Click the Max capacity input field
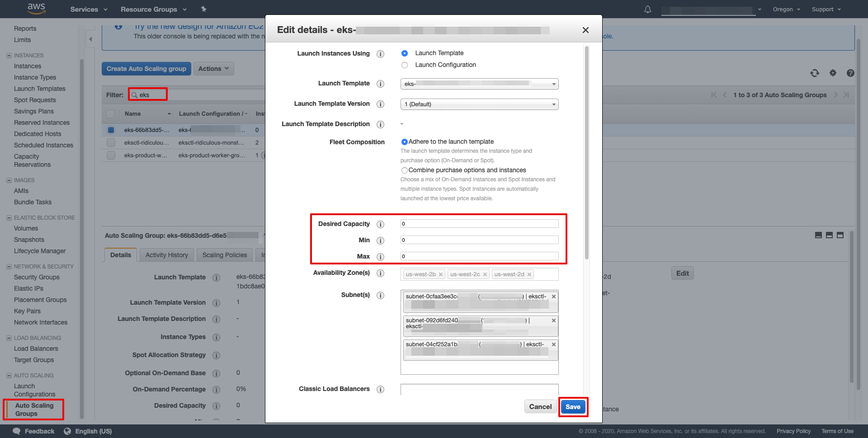Screen dimensions: 868x438 point(479,256)
